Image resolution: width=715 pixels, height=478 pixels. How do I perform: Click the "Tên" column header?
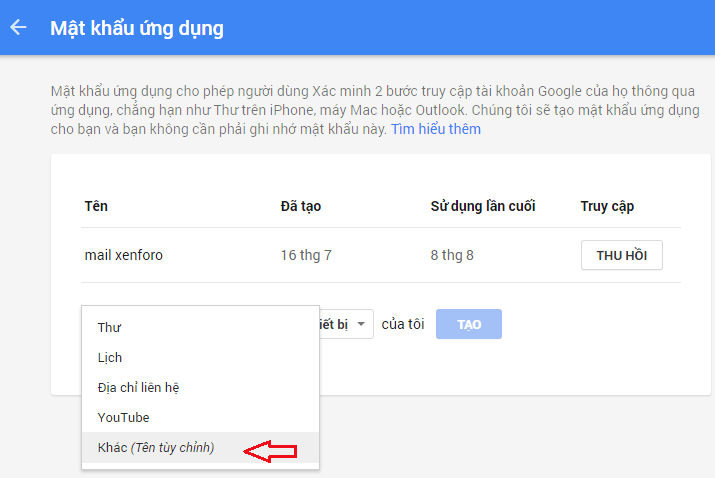click(x=96, y=206)
